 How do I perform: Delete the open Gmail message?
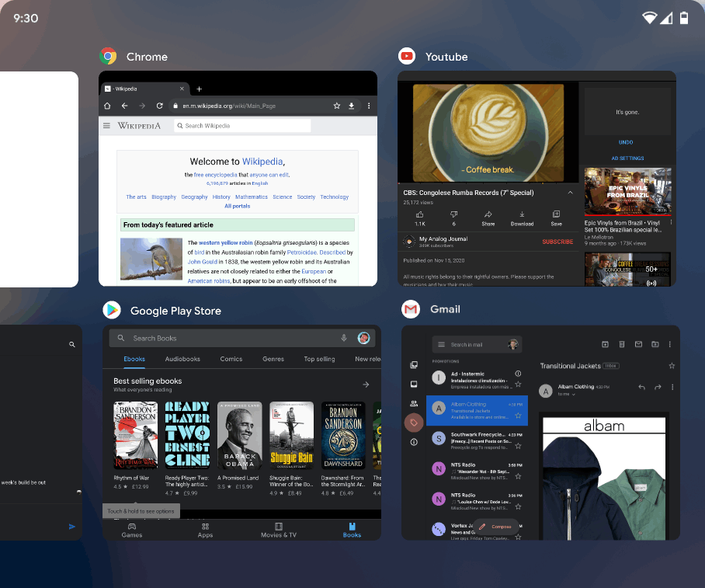pos(622,344)
